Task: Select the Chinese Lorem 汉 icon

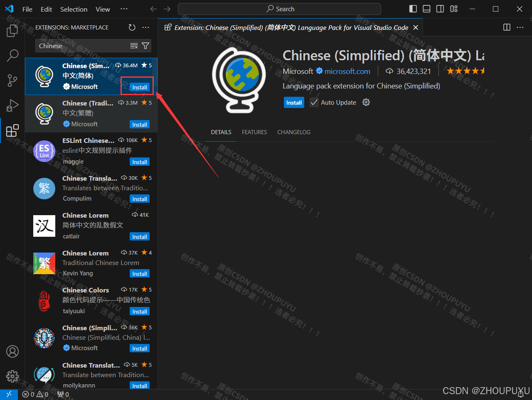Action: pos(44,226)
